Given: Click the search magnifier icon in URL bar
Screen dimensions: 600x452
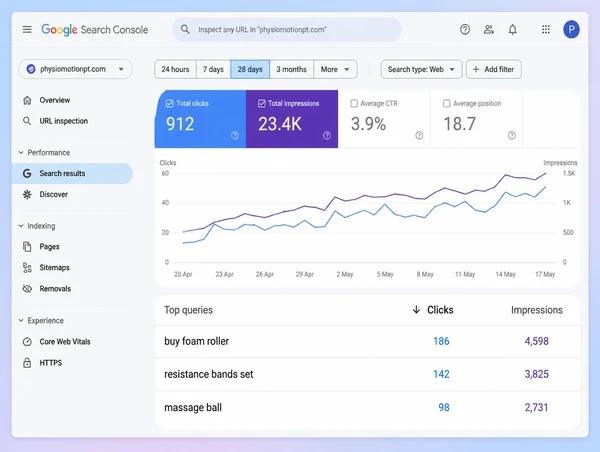Looking at the screenshot, I should pyautogui.click(x=185, y=29).
